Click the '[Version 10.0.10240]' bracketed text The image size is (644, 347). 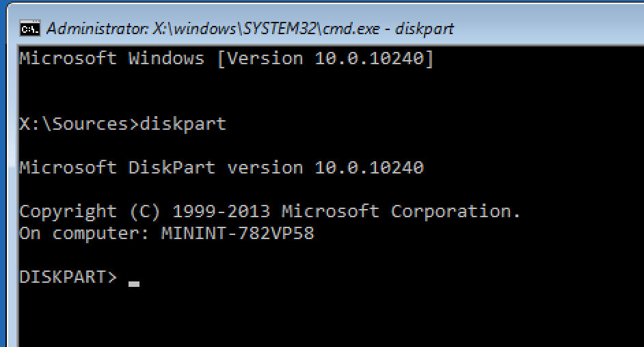click(x=325, y=58)
